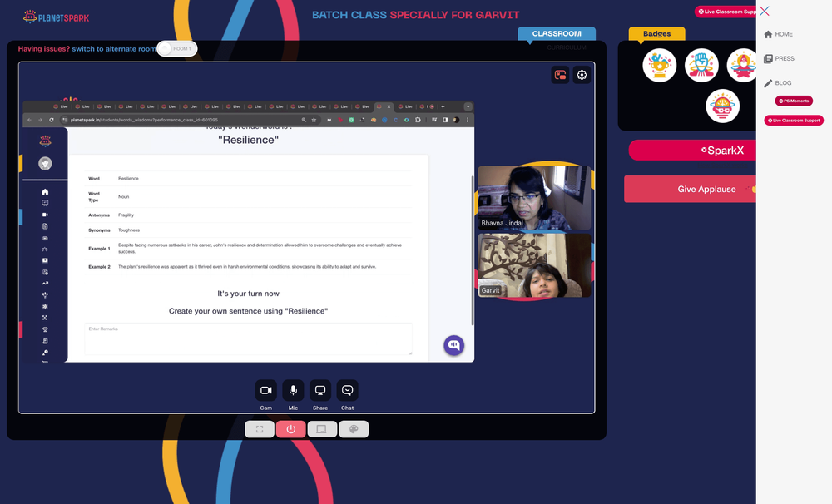Toggle the Room 1 alternate room switch

[x=177, y=49]
